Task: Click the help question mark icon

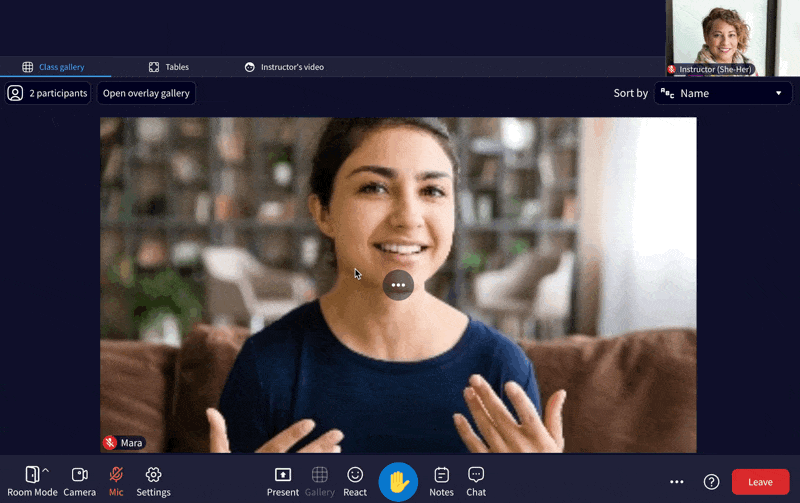Action: coord(711,482)
